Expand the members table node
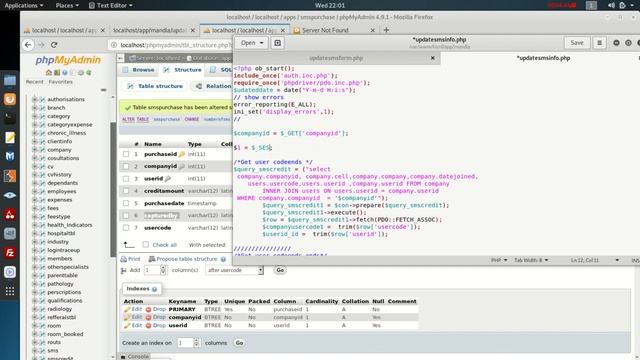 [35, 258]
